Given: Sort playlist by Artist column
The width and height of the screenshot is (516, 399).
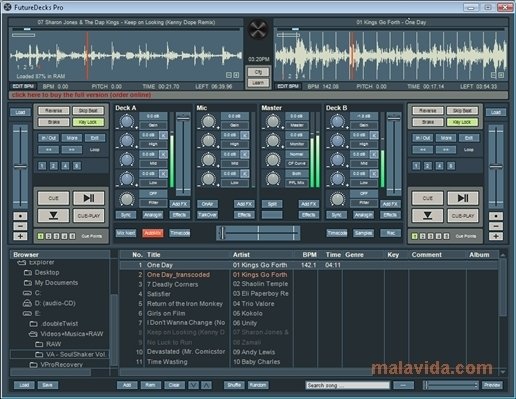Looking at the screenshot, I should [241, 255].
